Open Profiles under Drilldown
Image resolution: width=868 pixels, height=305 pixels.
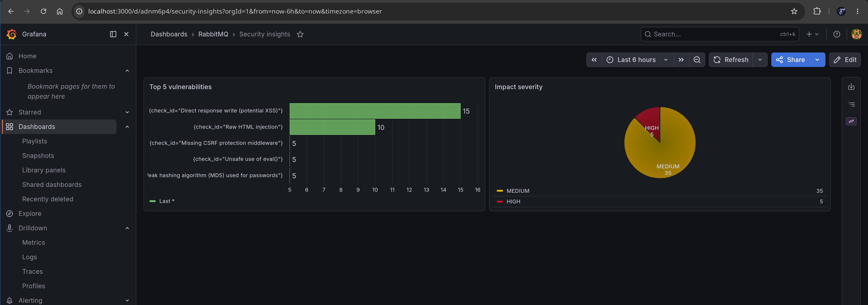point(33,286)
